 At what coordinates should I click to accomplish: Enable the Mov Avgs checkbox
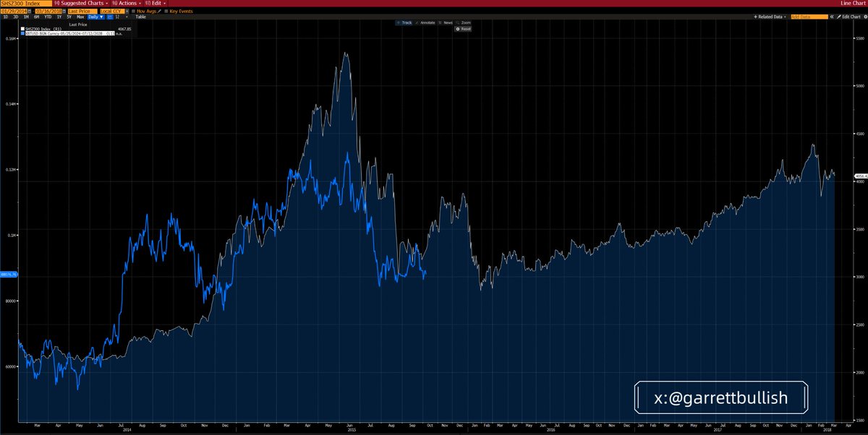(132, 11)
